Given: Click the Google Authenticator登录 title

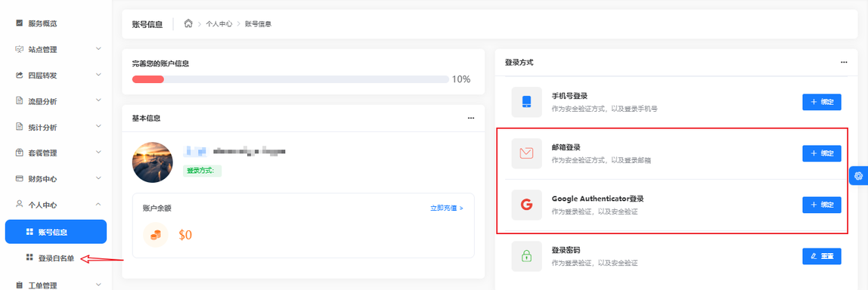Looking at the screenshot, I should click(x=598, y=199).
